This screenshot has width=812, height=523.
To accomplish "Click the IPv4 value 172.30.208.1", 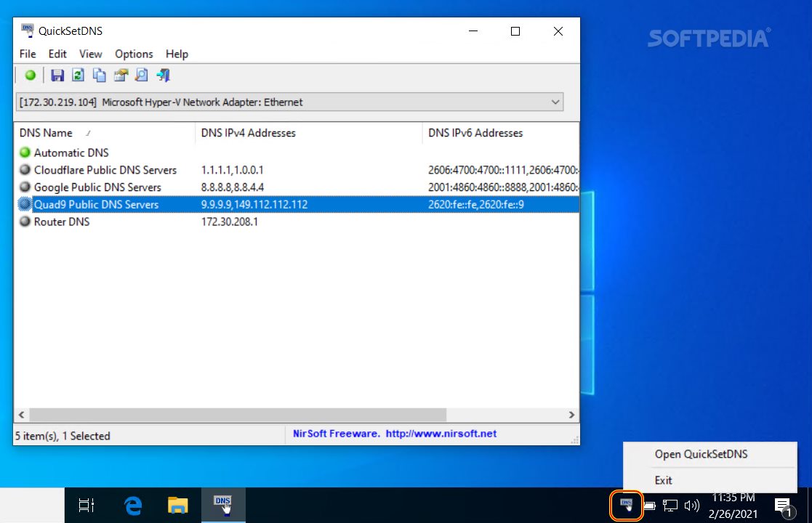I will coord(230,222).
